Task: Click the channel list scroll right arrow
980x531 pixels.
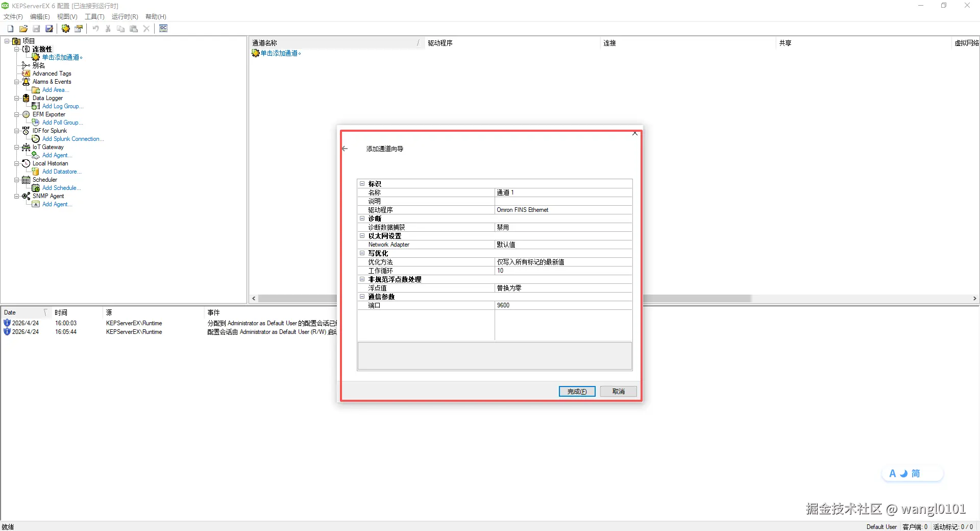Action: pos(974,299)
